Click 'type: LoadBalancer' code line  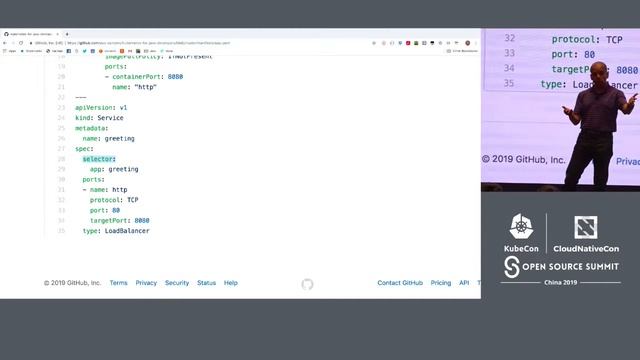pos(116,231)
